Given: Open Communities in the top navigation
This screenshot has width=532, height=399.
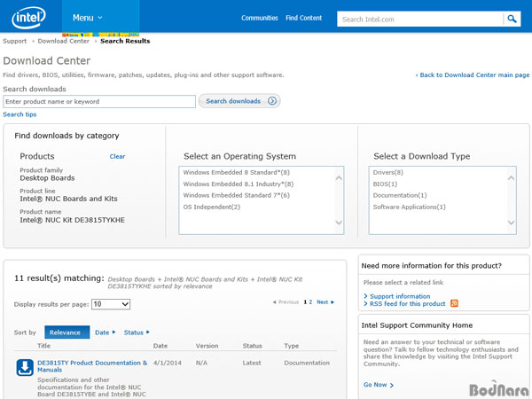Looking at the screenshot, I should click(260, 18).
